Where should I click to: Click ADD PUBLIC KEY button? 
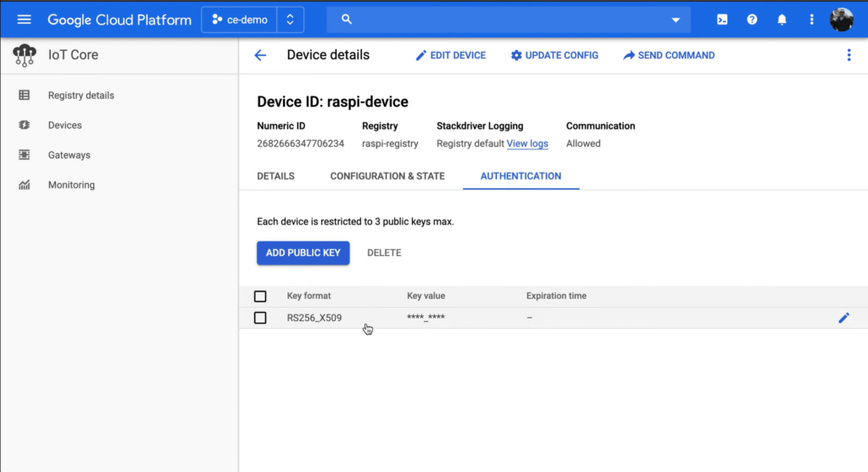(x=303, y=253)
